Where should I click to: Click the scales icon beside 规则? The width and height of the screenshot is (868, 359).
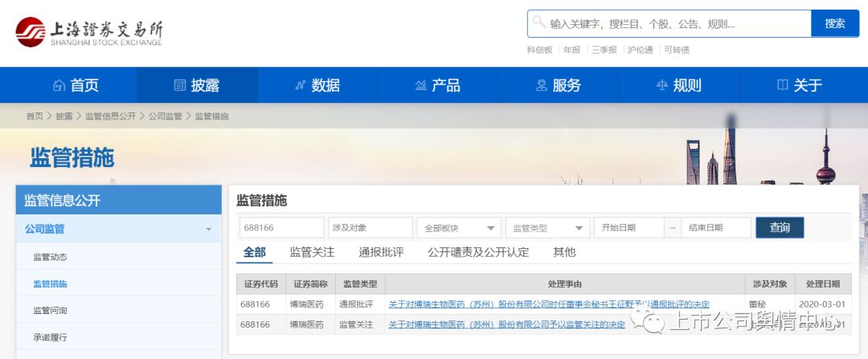[661, 85]
